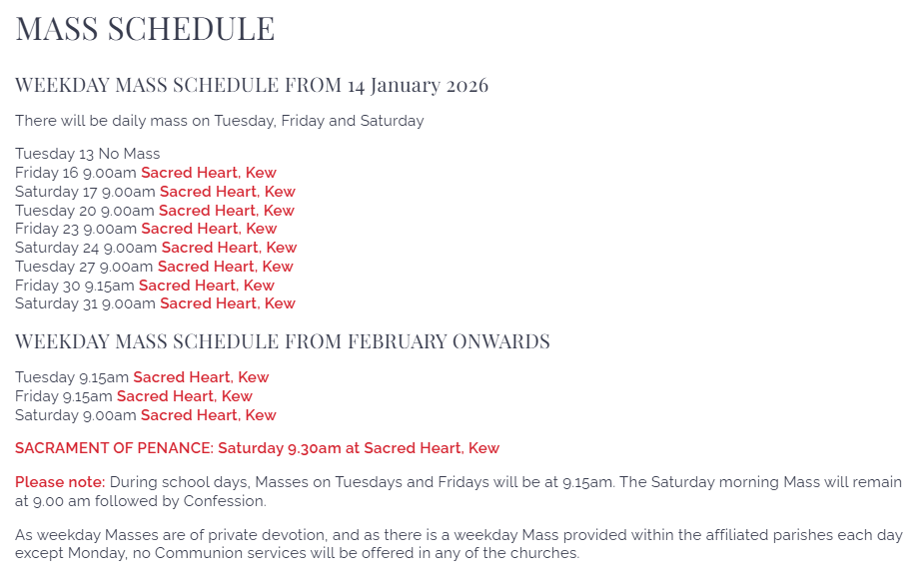The width and height of the screenshot is (924, 586).
Task: Click the paragraph about no Communion services
Action: click(297, 543)
